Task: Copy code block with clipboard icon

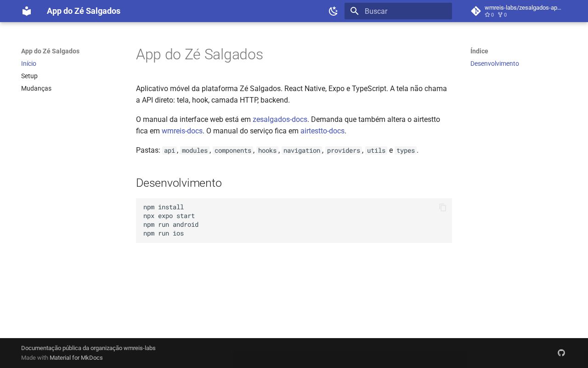Action: click(x=443, y=207)
